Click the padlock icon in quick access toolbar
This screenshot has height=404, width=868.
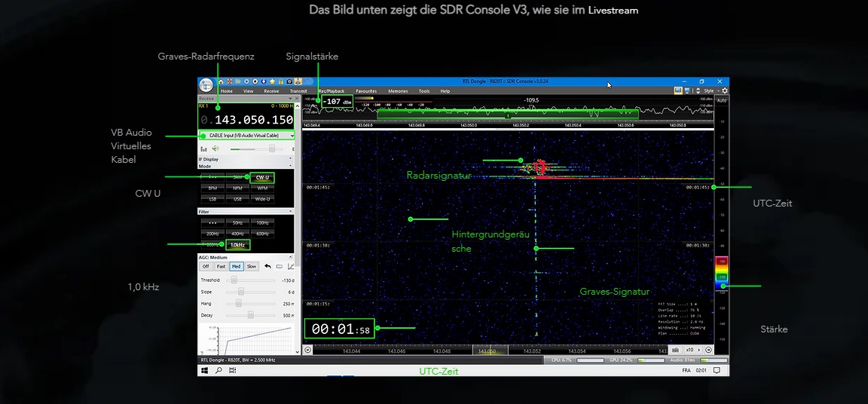coord(280,81)
